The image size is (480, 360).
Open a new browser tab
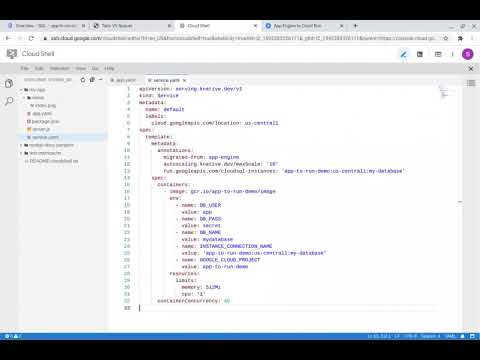[355, 26]
